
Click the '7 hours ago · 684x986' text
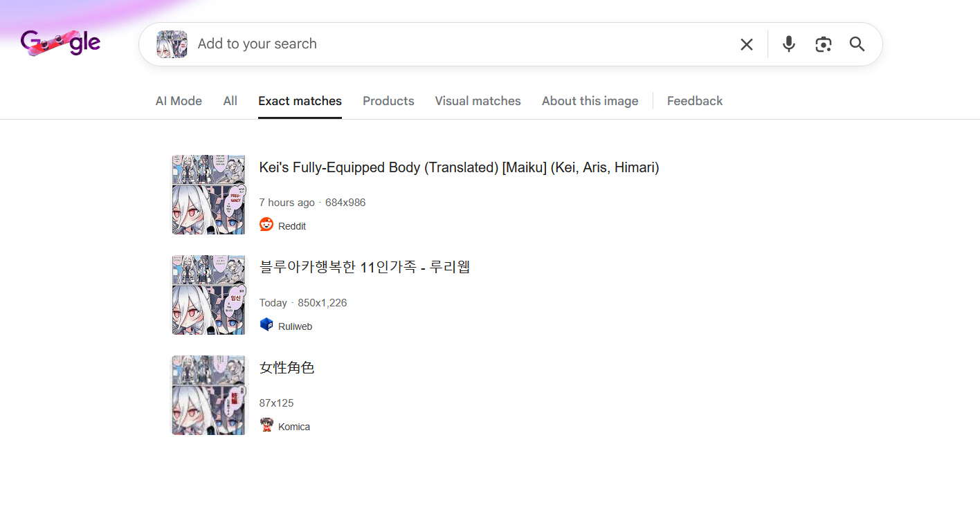pyautogui.click(x=312, y=203)
